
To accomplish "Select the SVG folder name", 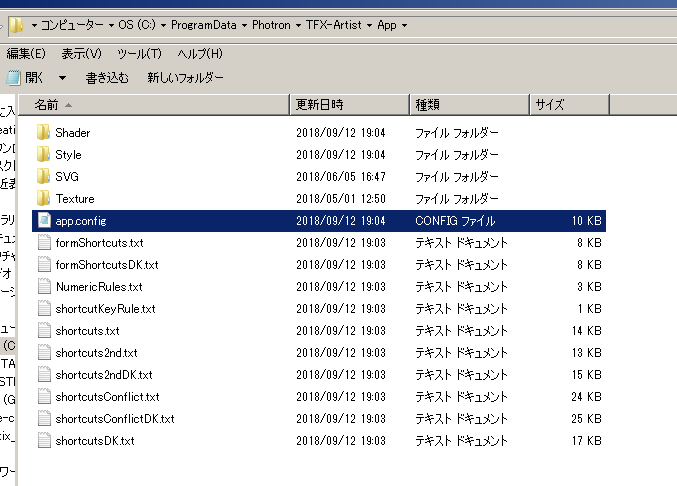I will pyautogui.click(x=67, y=177).
